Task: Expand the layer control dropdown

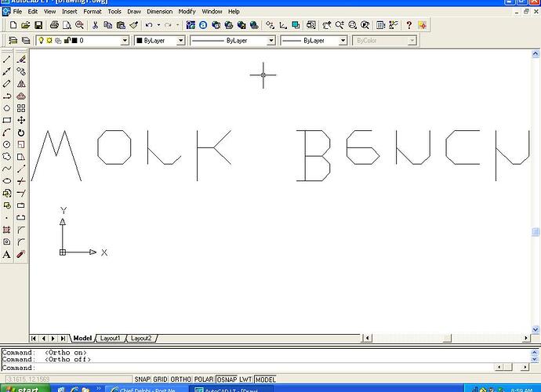Action: click(x=125, y=41)
